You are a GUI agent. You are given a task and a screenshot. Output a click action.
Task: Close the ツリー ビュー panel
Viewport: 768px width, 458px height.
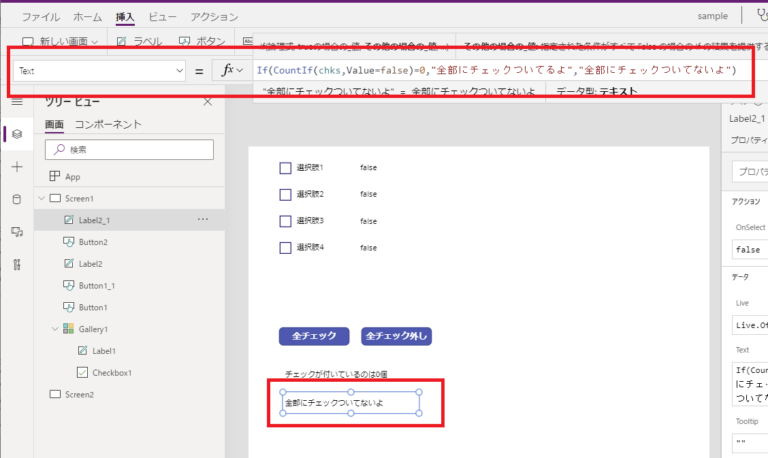[x=208, y=102]
